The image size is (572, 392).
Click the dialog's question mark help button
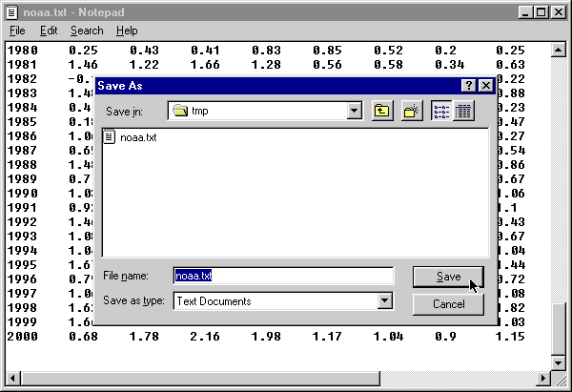[469, 86]
